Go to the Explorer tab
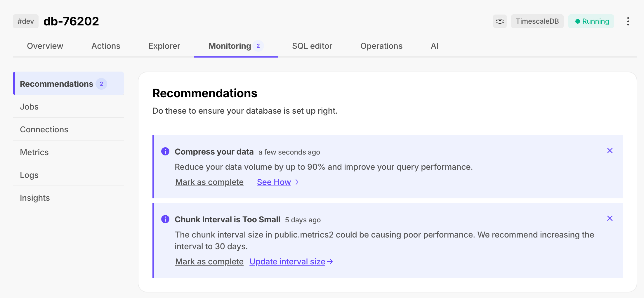Image resolution: width=644 pixels, height=298 pixels. pyautogui.click(x=164, y=46)
